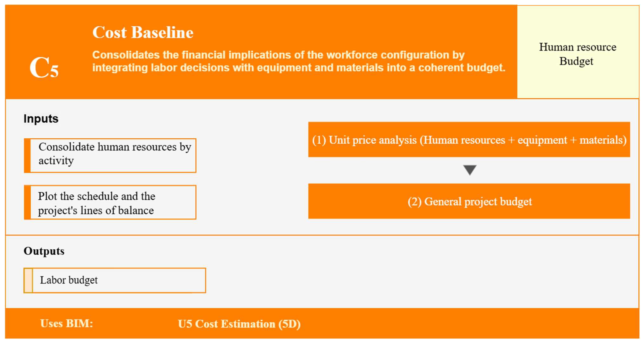
Task: Click the orange marker beside Consolidate human resources
Action: click(27, 155)
